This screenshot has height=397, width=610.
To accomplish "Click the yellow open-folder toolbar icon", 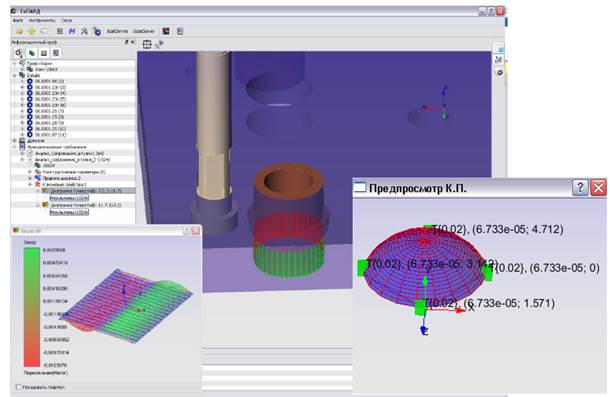I will 19,32.
